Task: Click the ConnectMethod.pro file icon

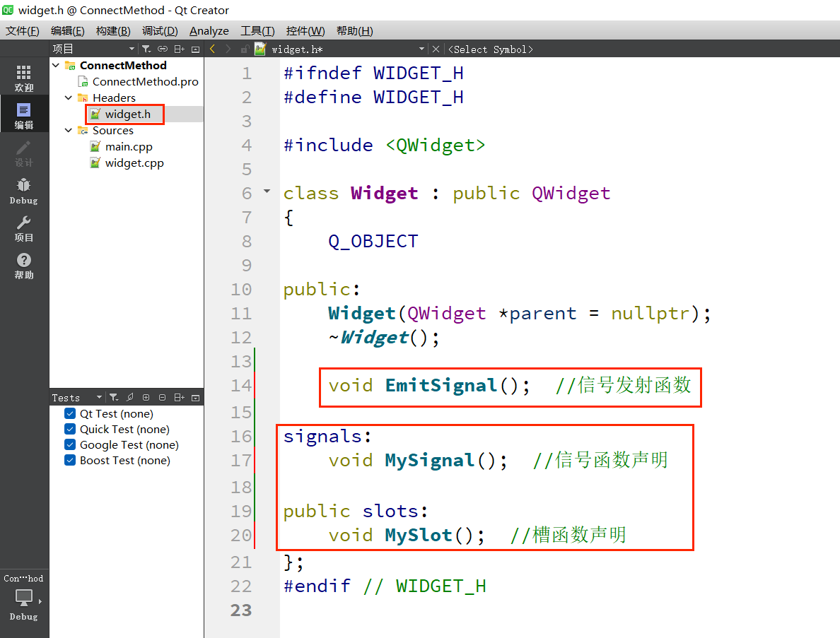Action: (83, 81)
